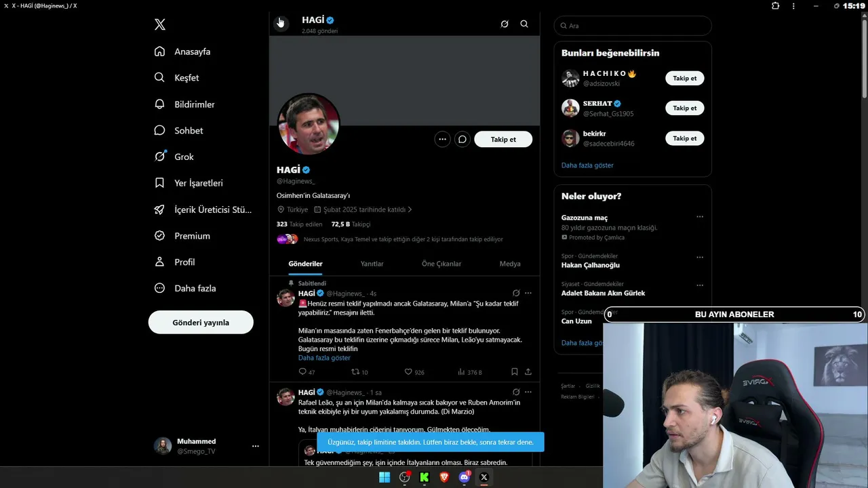Open the X app icon in the taskbar

484,477
